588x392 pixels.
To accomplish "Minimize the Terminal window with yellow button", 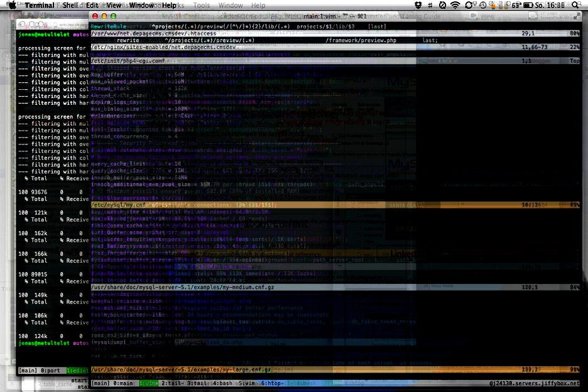I will (x=104, y=16).
